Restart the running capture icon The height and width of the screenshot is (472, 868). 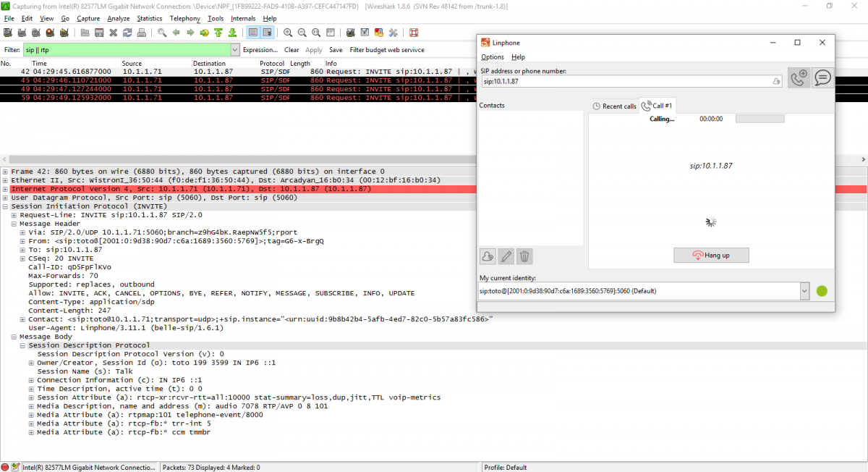(64, 33)
